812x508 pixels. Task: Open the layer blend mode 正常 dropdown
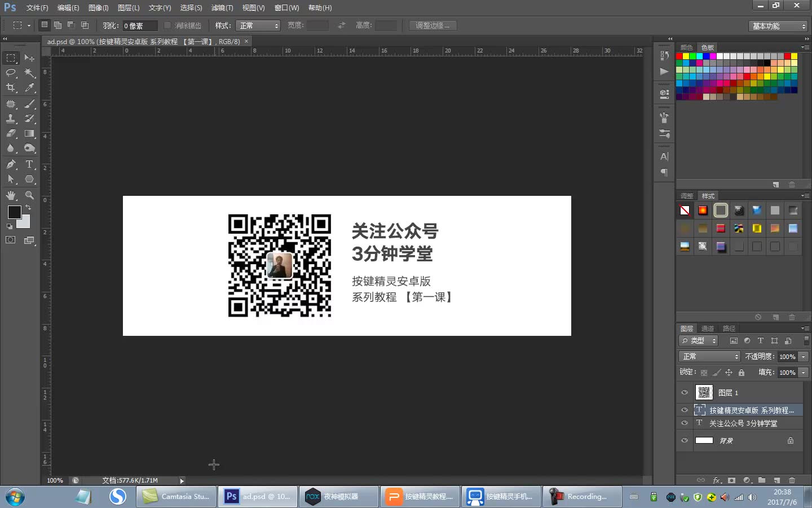tap(709, 357)
